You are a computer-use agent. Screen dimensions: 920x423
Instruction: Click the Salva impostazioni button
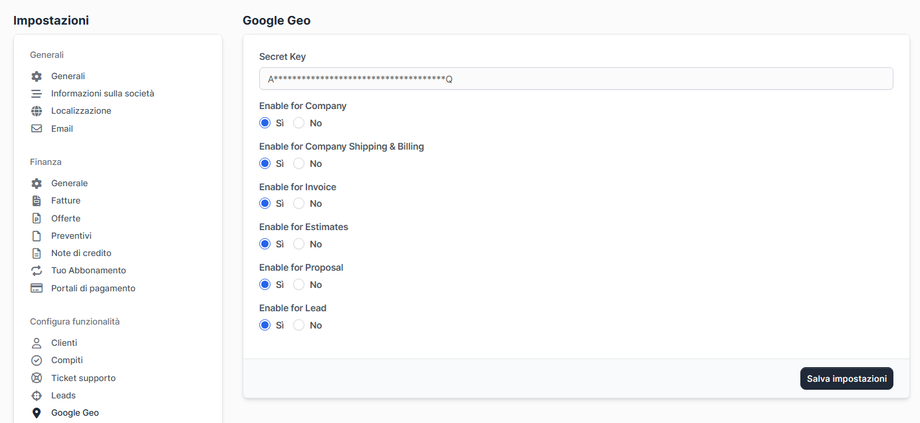click(846, 379)
